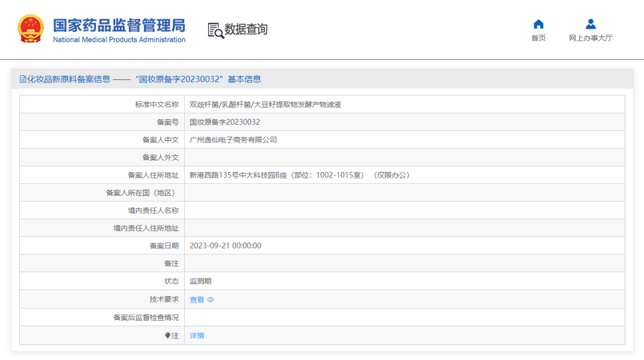
Task: Click 国家药品监督管理局 site title
Action: [119, 26]
